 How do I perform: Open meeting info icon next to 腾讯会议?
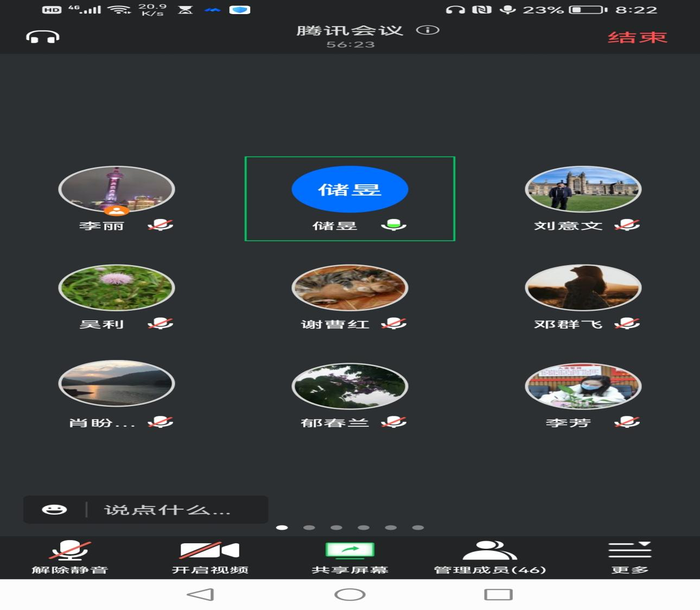tap(428, 30)
